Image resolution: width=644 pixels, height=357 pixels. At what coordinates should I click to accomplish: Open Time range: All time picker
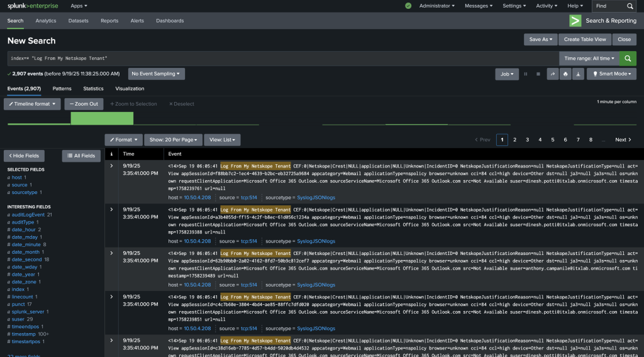tap(589, 59)
